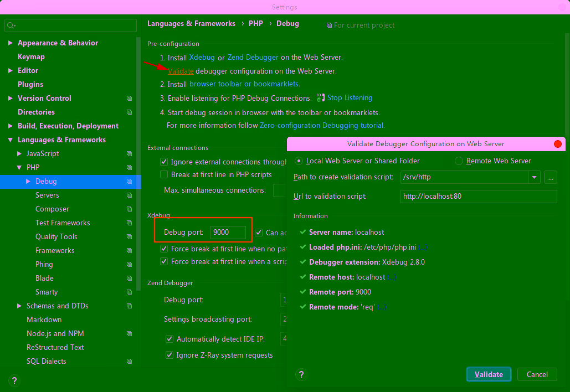Screen dimensions: 570x392
Task: Collapse the PHP node arrow
Action: [19, 167]
